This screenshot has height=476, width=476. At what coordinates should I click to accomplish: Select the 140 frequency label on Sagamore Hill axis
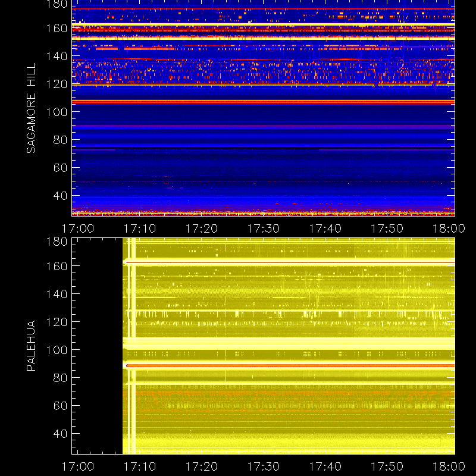57,56
